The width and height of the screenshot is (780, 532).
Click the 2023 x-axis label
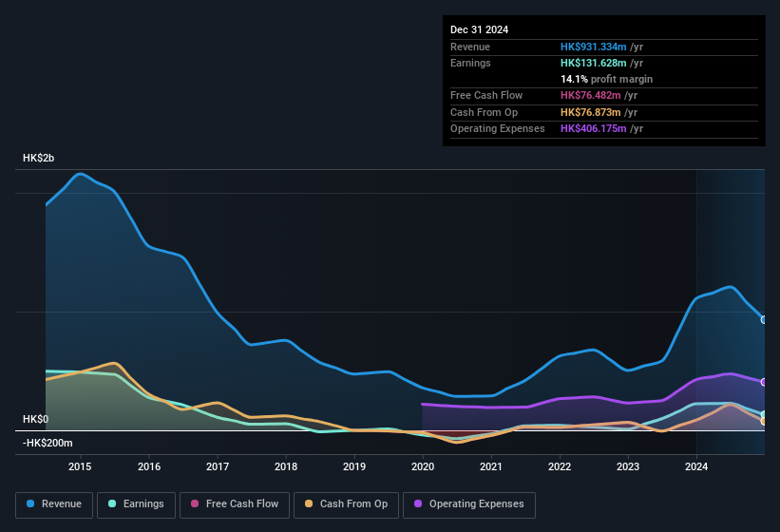pyautogui.click(x=628, y=466)
